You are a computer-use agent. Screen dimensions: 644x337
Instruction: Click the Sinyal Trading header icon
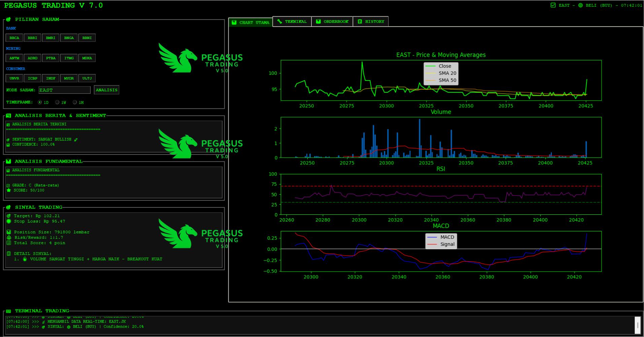pos(8,207)
